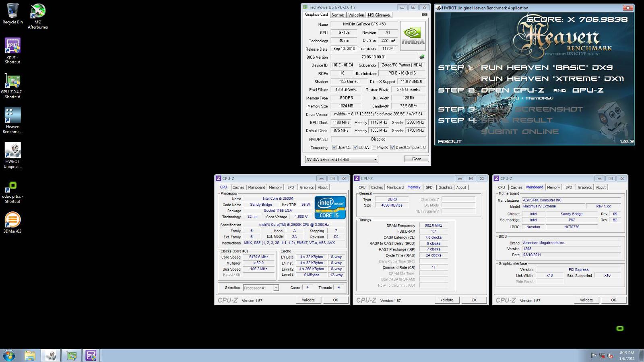
Task: Click the Maximus IV Extreme model field
Action: click(554, 206)
